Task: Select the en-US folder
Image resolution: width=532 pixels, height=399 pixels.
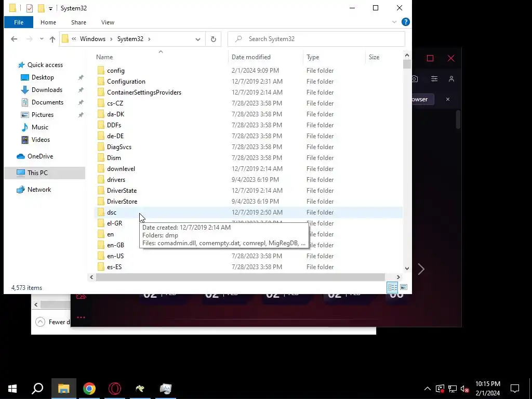Action: click(x=115, y=256)
